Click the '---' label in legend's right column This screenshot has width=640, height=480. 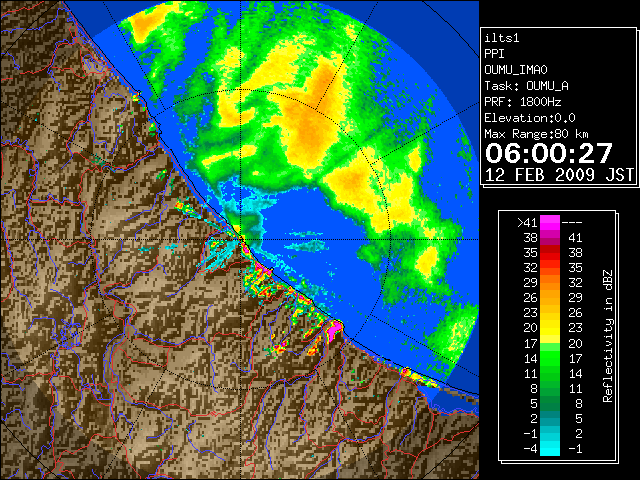click(x=572, y=223)
